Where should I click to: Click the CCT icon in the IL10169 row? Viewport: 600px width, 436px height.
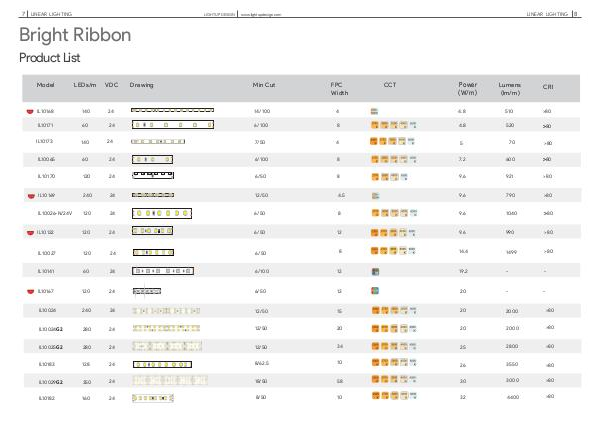pos(374,195)
